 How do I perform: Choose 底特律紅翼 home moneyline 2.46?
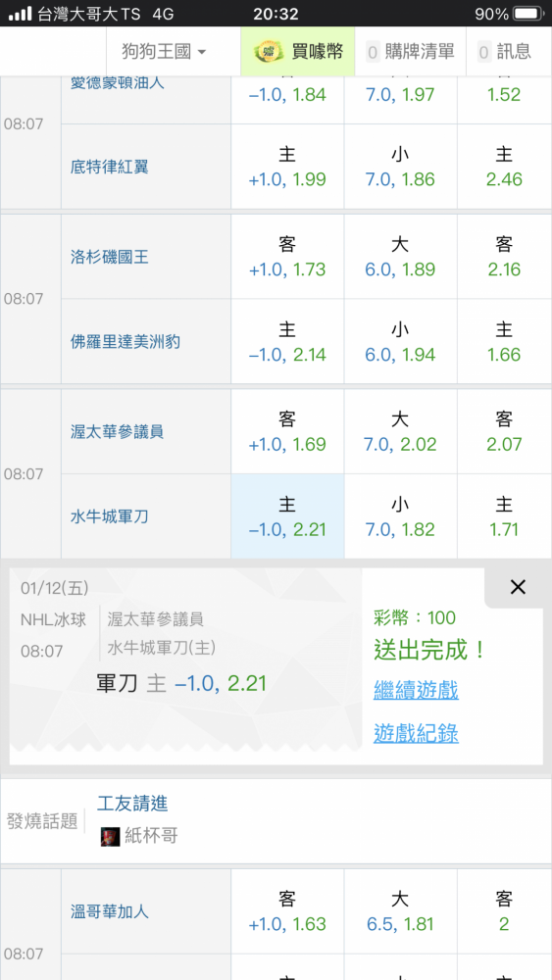pos(504,167)
